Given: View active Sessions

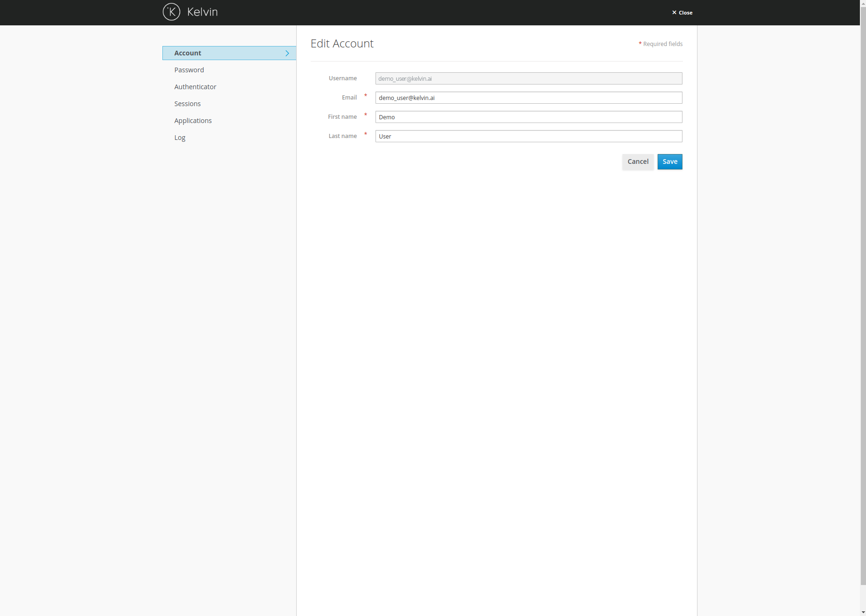Looking at the screenshot, I should [187, 104].
